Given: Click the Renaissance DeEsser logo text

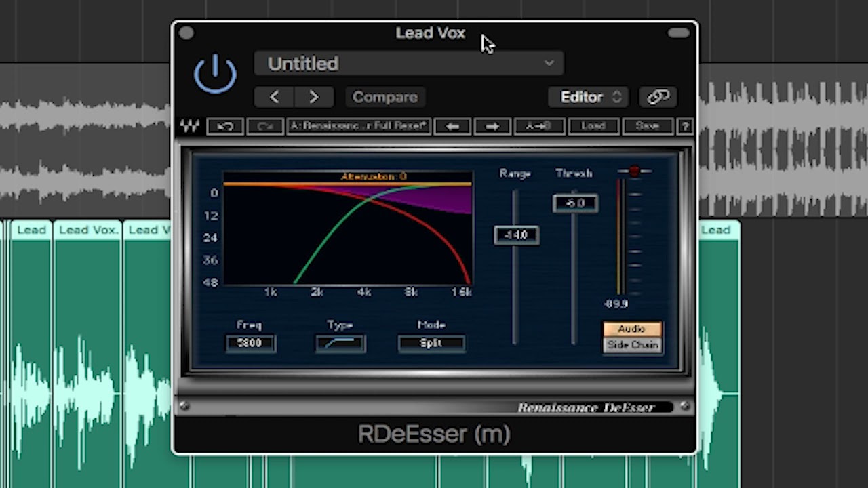Looking at the screenshot, I should (586, 407).
